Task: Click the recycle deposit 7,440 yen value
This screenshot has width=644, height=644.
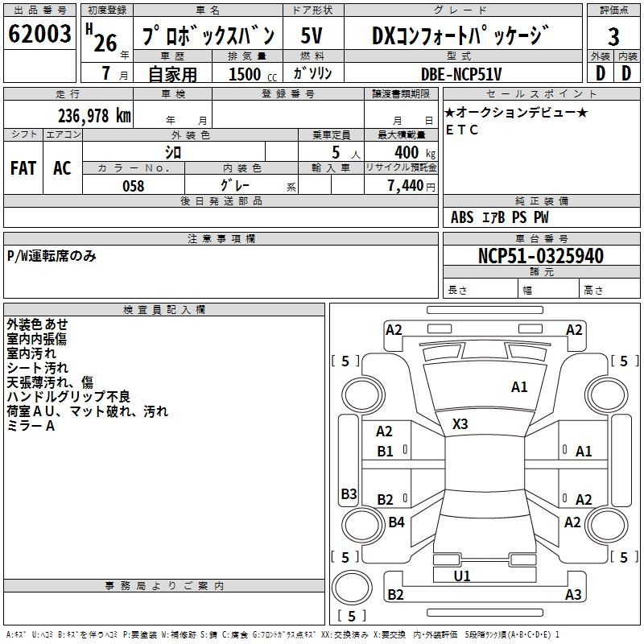Action: (x=410, y=186)
